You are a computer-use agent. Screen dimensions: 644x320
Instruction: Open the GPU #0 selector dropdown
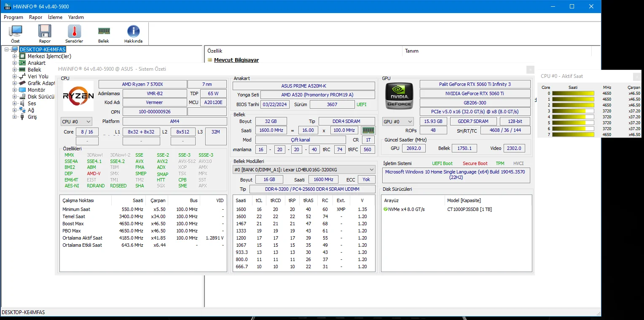397,122
